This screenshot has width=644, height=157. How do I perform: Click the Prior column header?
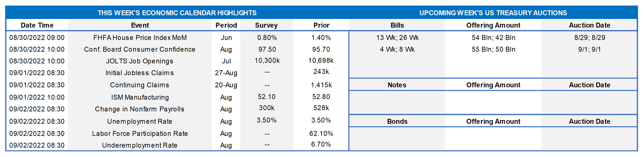[321, 25]
